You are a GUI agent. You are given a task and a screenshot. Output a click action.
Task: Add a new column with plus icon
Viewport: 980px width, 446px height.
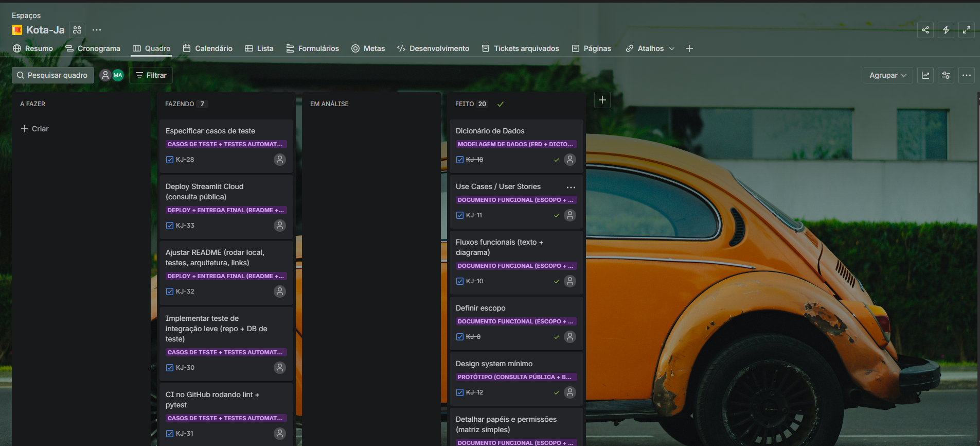pyautogui.click(x=602, y=100)
